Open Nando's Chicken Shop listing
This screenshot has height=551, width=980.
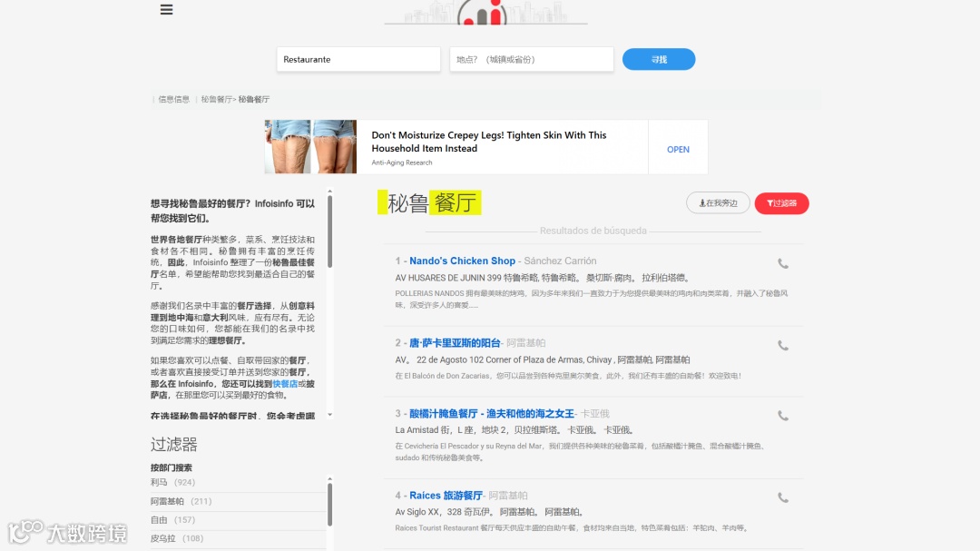[x=463, y=261]
